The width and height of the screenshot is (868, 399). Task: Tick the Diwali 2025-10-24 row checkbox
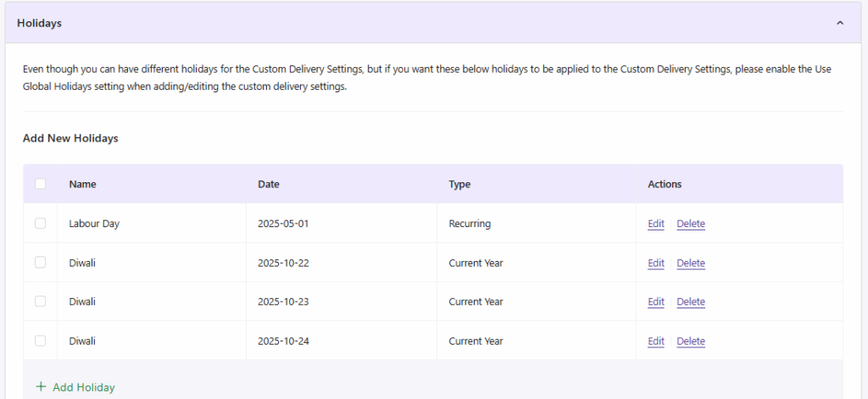40,341
